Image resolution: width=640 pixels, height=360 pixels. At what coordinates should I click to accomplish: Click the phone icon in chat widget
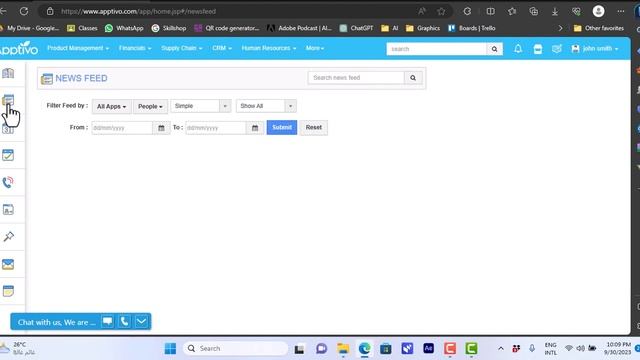point(124,322)
